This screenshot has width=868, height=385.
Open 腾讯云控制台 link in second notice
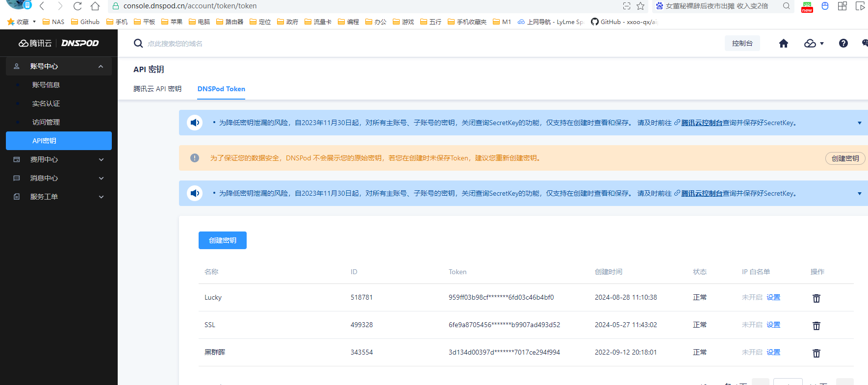click(702, 193)
